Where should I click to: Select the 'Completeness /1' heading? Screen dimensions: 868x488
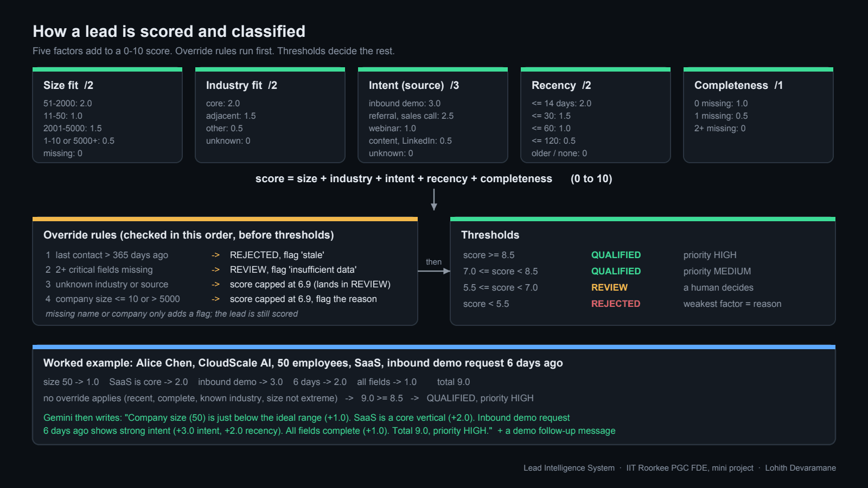click(x=738, y=85)
